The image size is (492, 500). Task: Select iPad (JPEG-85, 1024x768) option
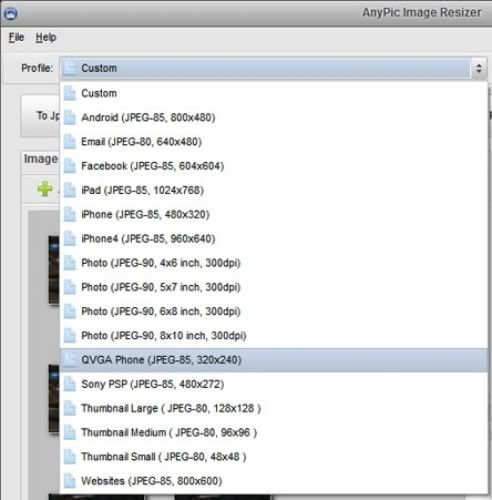[274, 190]
